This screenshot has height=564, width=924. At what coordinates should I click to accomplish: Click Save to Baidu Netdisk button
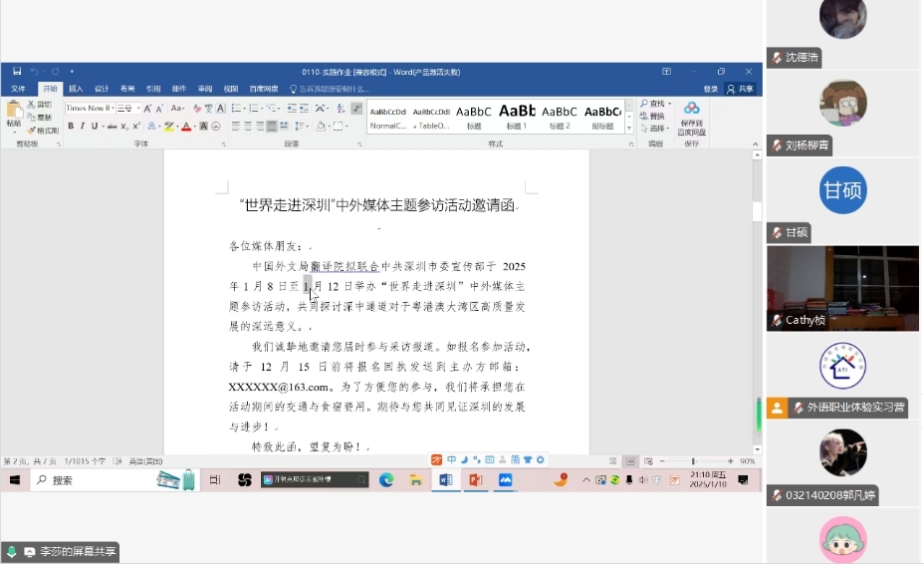tap(691, 118)
